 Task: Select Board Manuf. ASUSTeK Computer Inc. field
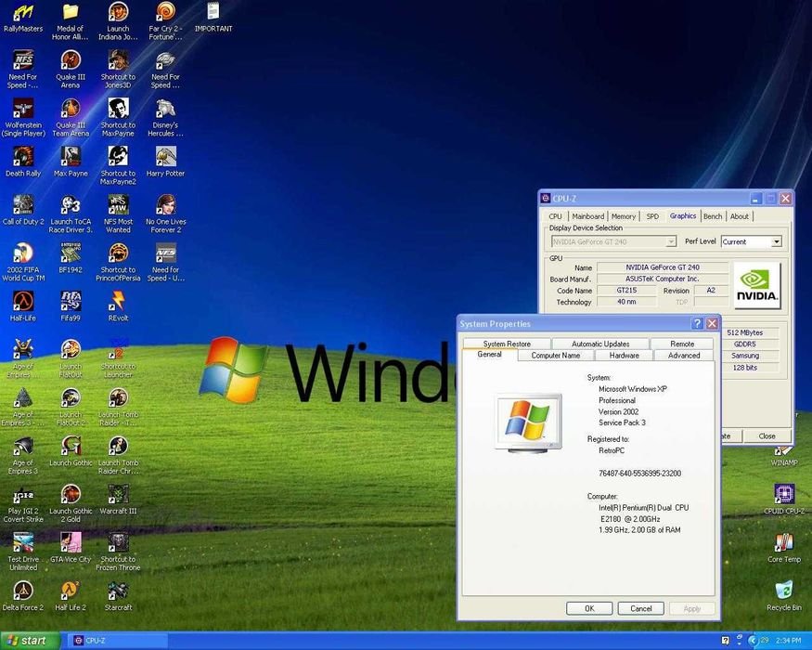click(x=663, y=279)
